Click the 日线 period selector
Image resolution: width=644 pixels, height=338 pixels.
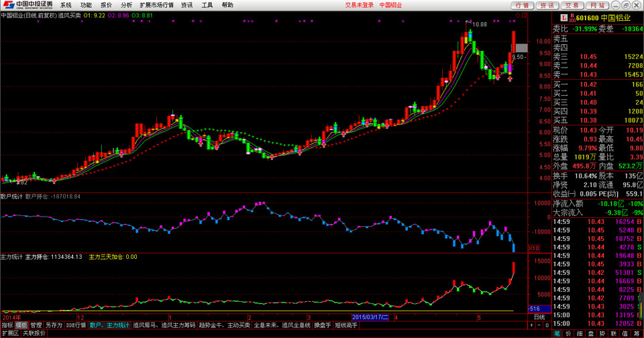(x=539, y=317)
